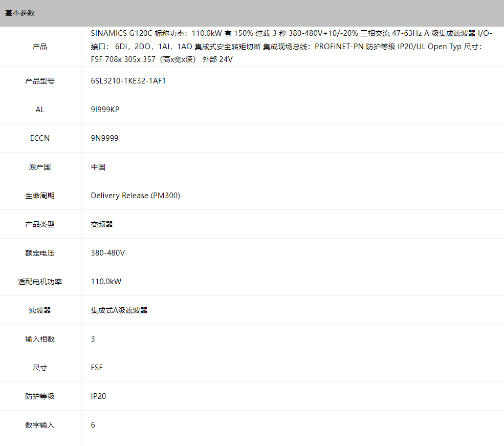This screenshot has height=446, width=504.
Task: Click the 380-480V value in the 额定电压 row
Action: tap(107, 253)
